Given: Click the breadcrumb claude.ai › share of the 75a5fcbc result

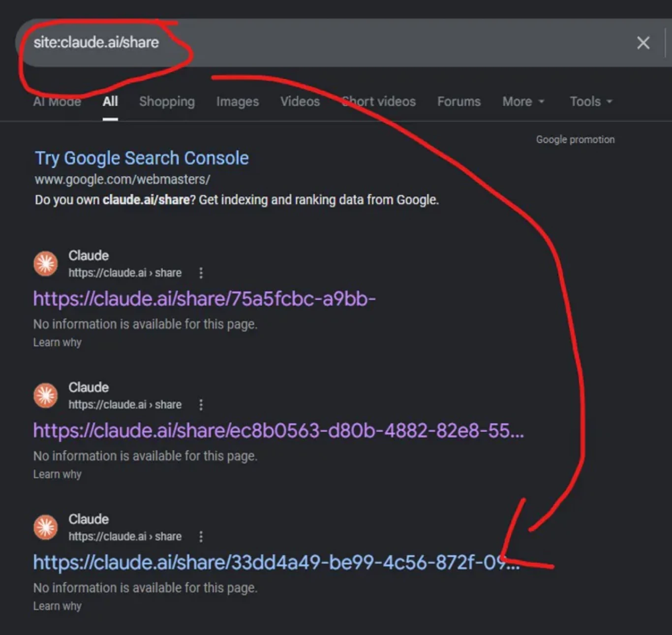Looking at the screenshot, I should [125, 273].
